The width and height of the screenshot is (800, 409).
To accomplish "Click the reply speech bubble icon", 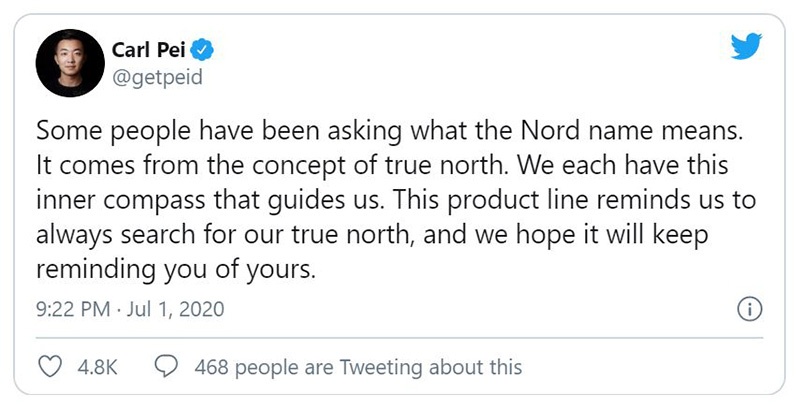I will pos(169,367).
